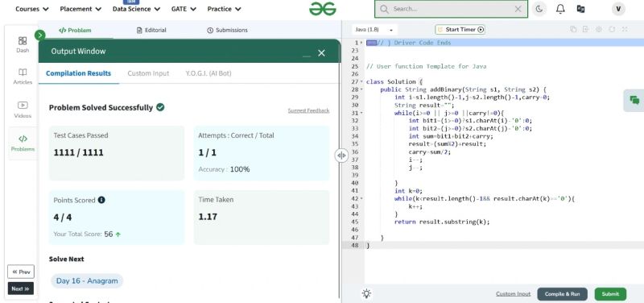Select the Custom Input tab
This screenshot has width=644, height=303.
tap(148, 73)
